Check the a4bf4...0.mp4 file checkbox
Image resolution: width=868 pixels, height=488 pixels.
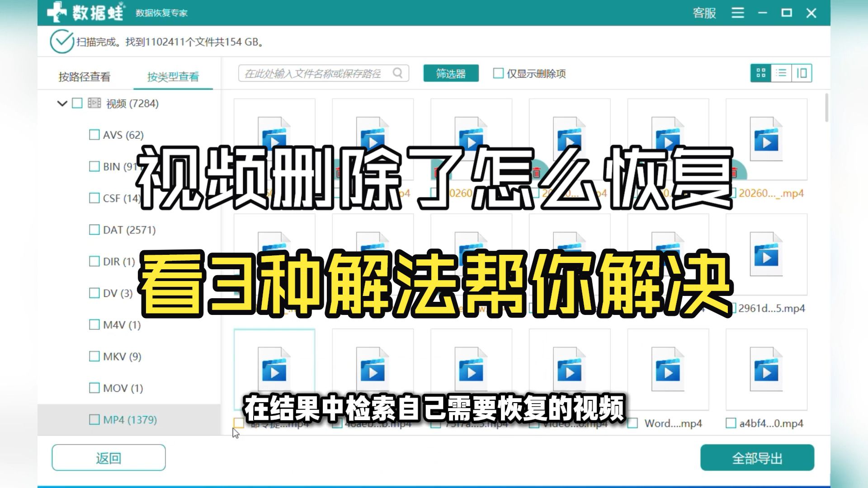pyautogui.click(x=731, y=423)
